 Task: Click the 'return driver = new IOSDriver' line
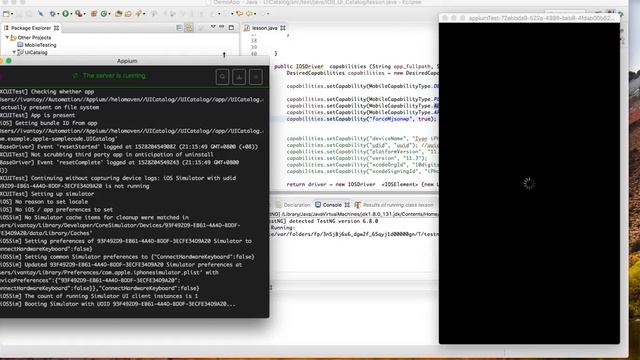[362, 184]
